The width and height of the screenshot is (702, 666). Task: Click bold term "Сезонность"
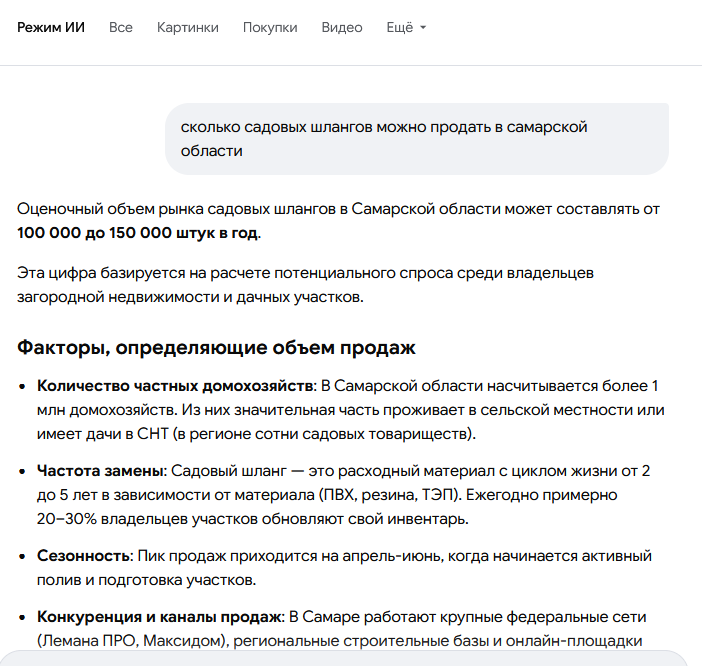click(84, 555)
